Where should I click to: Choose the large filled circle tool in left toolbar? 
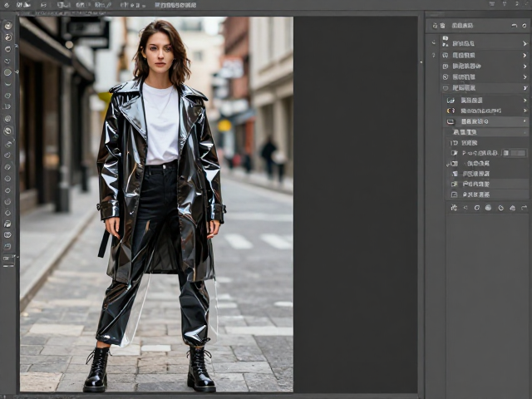pos(7,72)
